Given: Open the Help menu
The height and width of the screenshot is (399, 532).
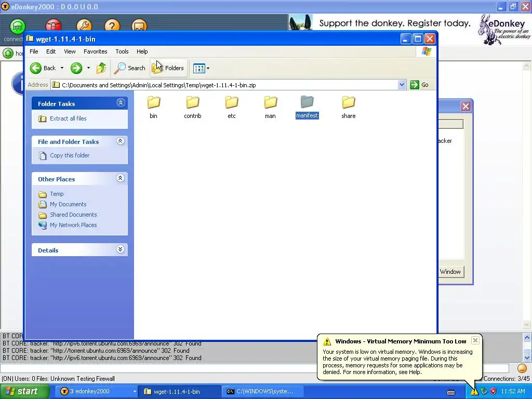Looking at the screenshot, I should pos(142,51).
